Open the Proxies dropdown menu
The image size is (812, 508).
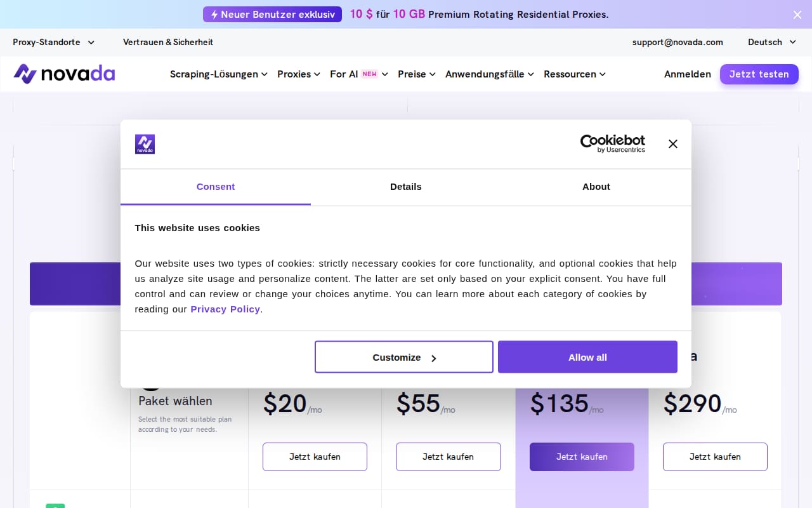pyautogui.click(x=299, y=74)
